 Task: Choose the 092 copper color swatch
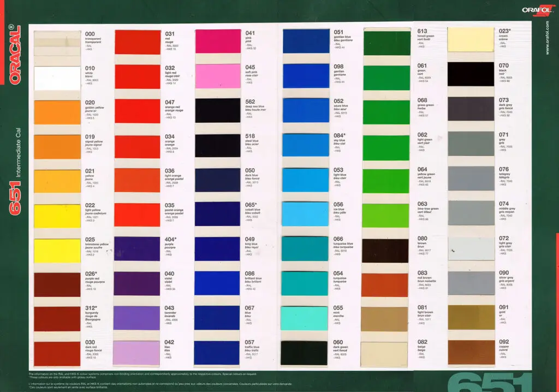tap(471, 352)
